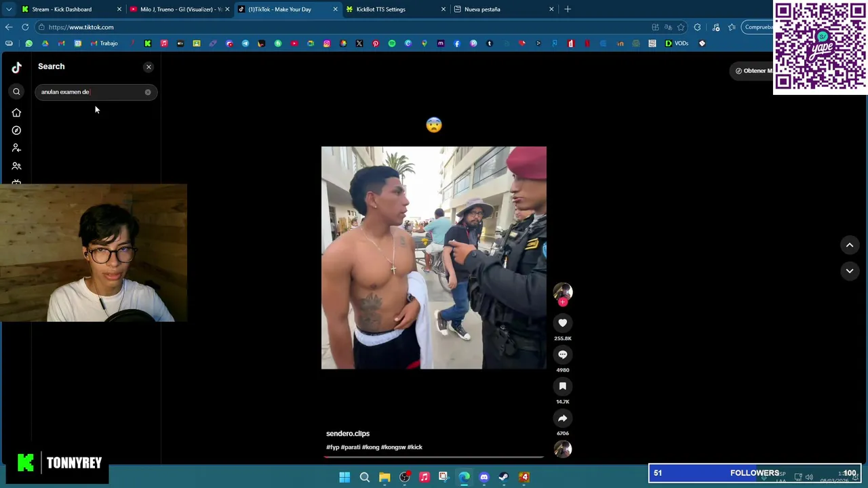Click the Obtener button at top right
Screen dimensions: 868x488
(753, 70)
